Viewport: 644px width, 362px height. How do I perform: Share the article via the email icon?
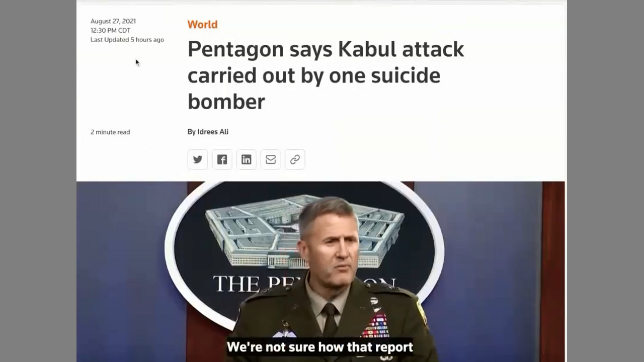(271, 159)
